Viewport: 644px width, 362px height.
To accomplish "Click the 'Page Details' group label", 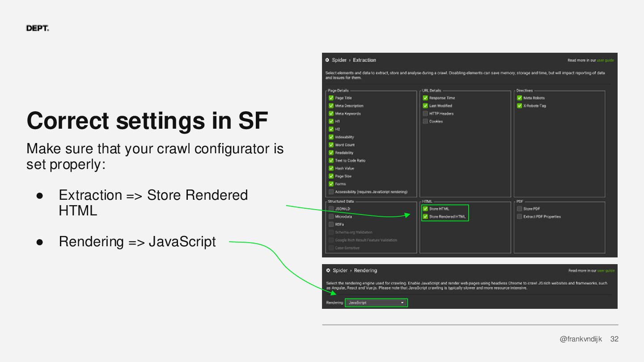I will [x=339, y=91].
